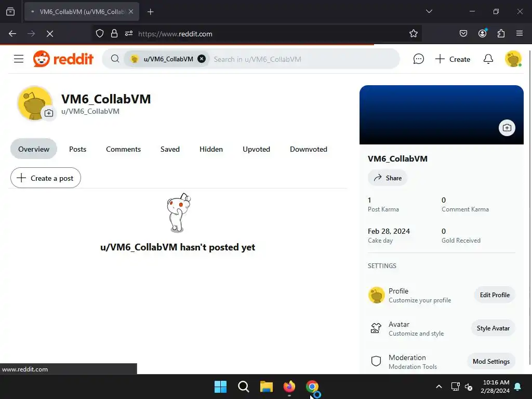
Task: Open user avatar menu in header
Action: 513,59
